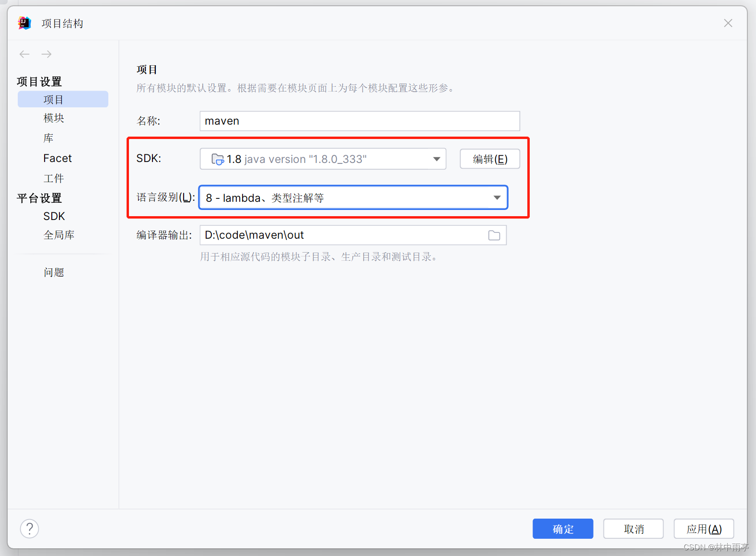
Task: Select 模块 in the sidebar
Action: pos(54,118)
